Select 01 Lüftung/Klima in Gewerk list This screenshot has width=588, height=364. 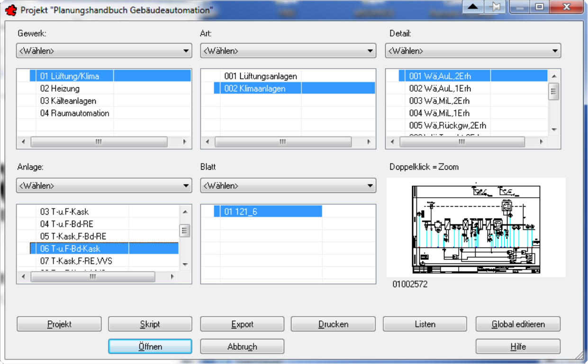pos(109,76)
